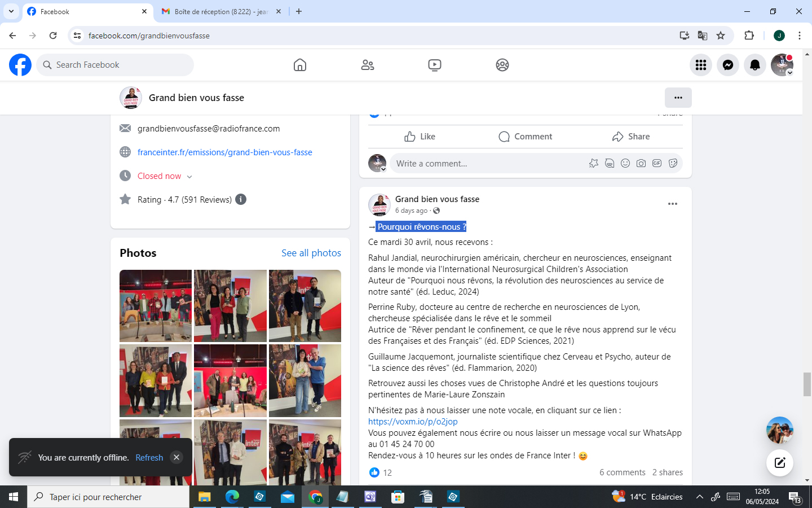Viewport: 812px width, 508px height.
Task: Open Windows notification center
Action: (x=795, y=497)
